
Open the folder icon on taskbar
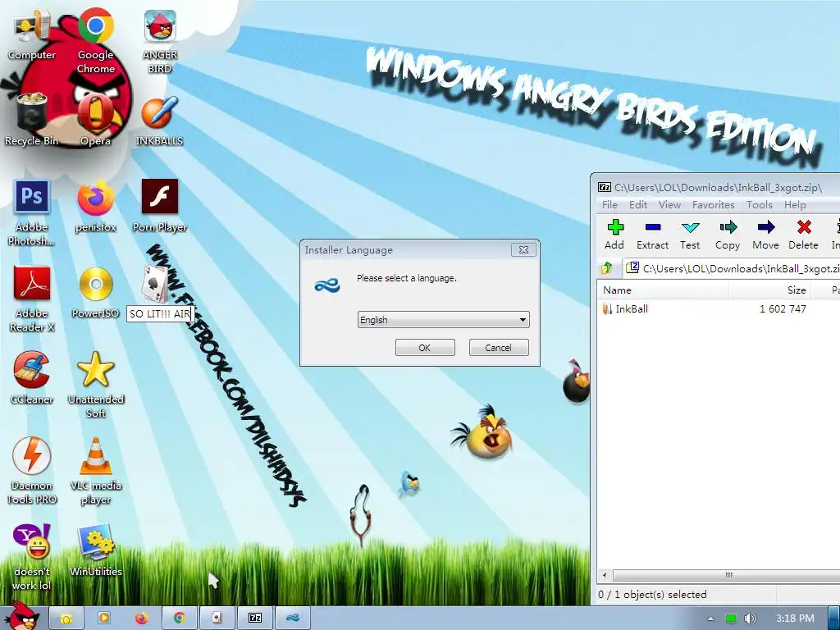click(x=66, y=619)
